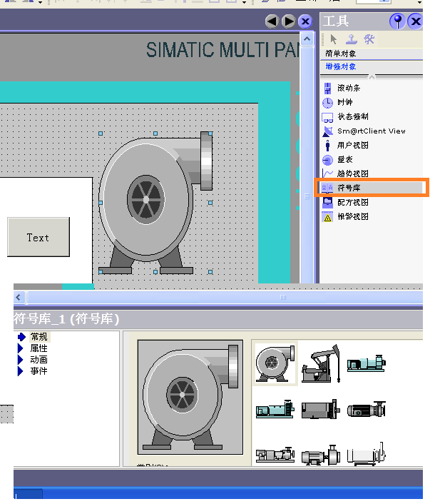Click the horizontal scrollbar thumb

(225, 297)
